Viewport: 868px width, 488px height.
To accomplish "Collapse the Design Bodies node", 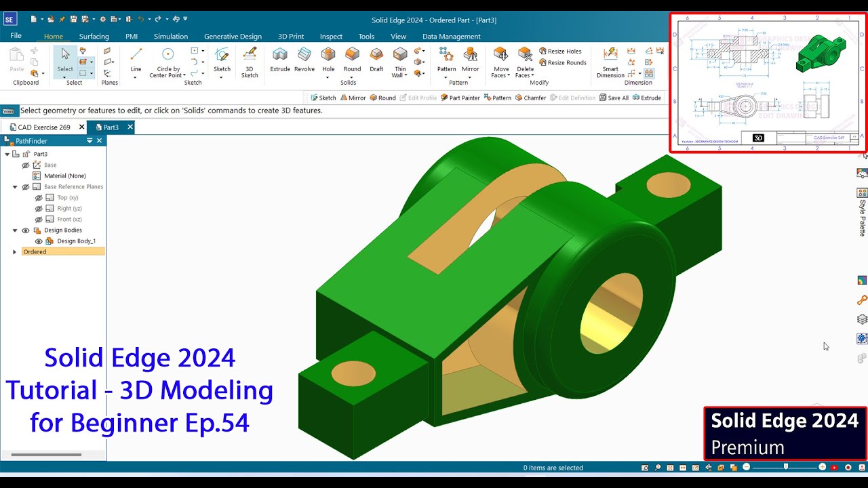I will pos(15,230).
